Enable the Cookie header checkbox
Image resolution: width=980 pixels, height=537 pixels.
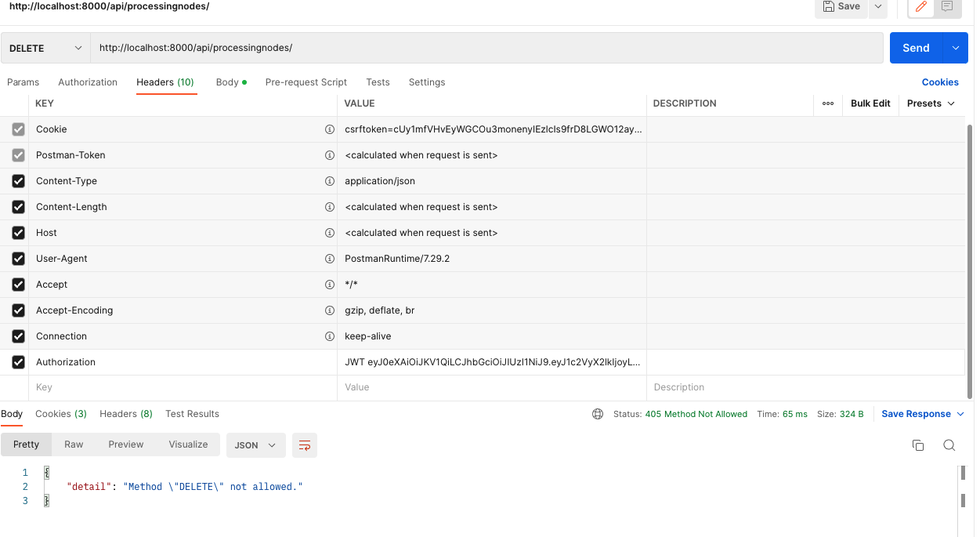click(x=17, y=129)
